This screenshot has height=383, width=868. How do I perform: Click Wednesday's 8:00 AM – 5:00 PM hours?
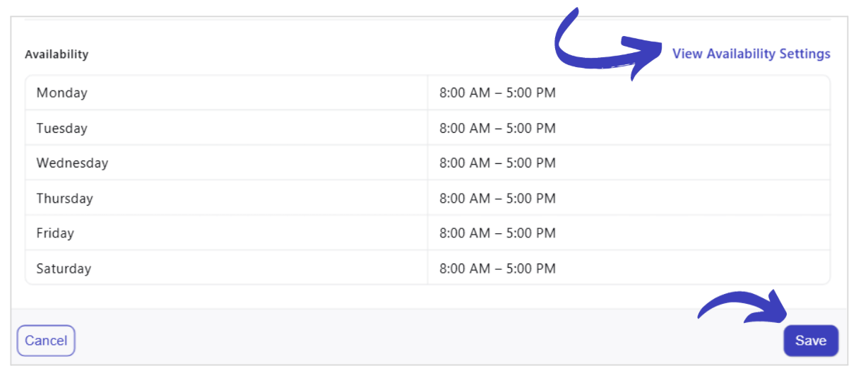(x=497, y=163)
